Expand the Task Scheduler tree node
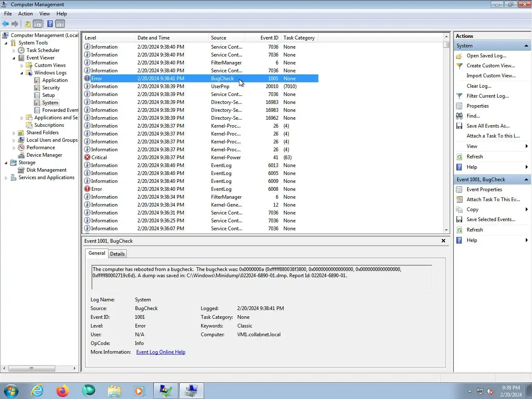Viewport: 532px width, 399px height. [14, 50]
